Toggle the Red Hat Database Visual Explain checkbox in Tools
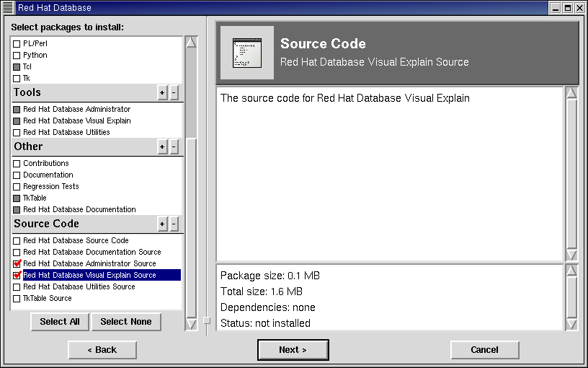 pyautogui.click(x=17, y=121)
